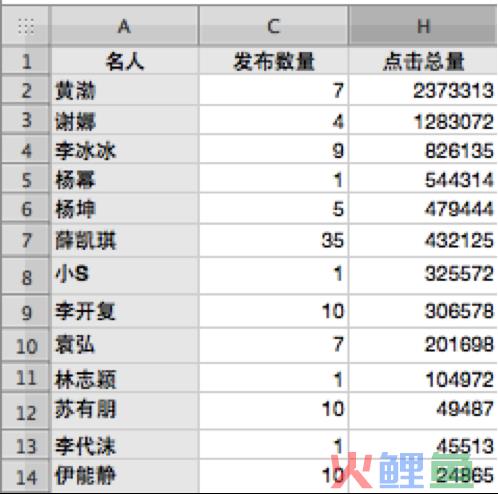Screen dimensions: 498x494
Task: Click the table corner handle icon
Action: coord(26,26)
